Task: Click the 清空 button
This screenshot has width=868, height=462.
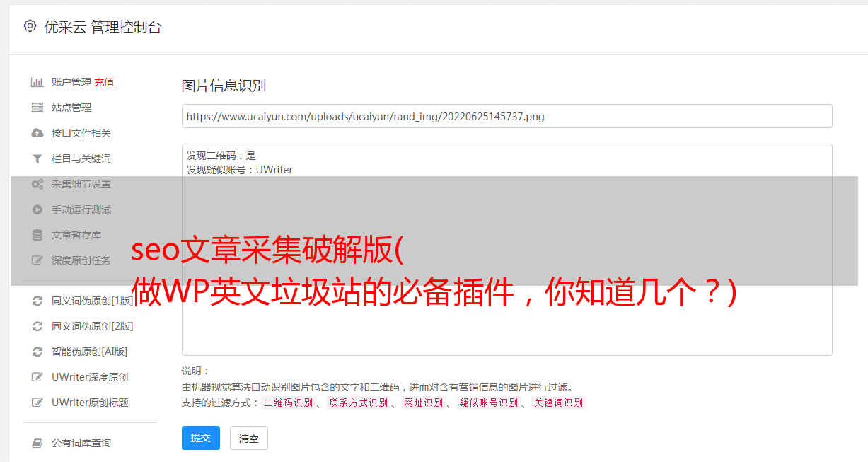Action: pos(249,439)
